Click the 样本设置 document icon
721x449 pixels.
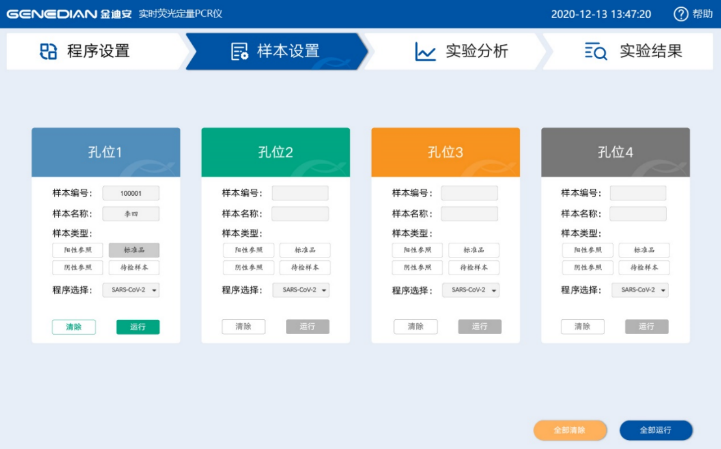239,52
